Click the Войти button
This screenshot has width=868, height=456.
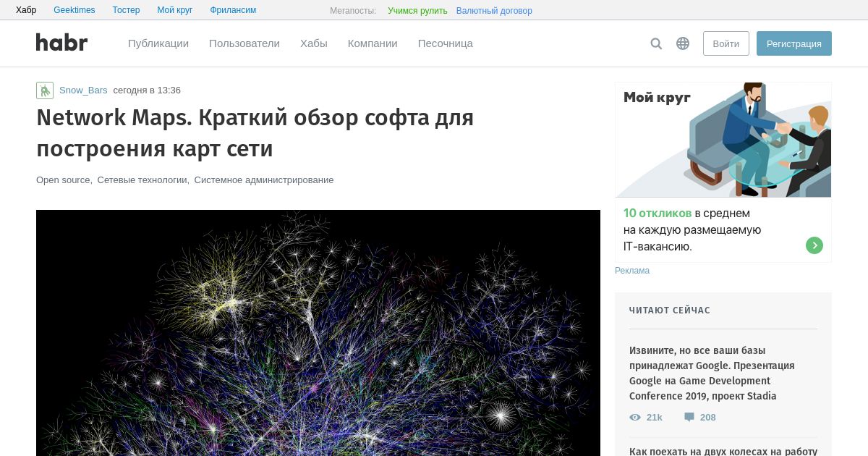pos(726,43)
